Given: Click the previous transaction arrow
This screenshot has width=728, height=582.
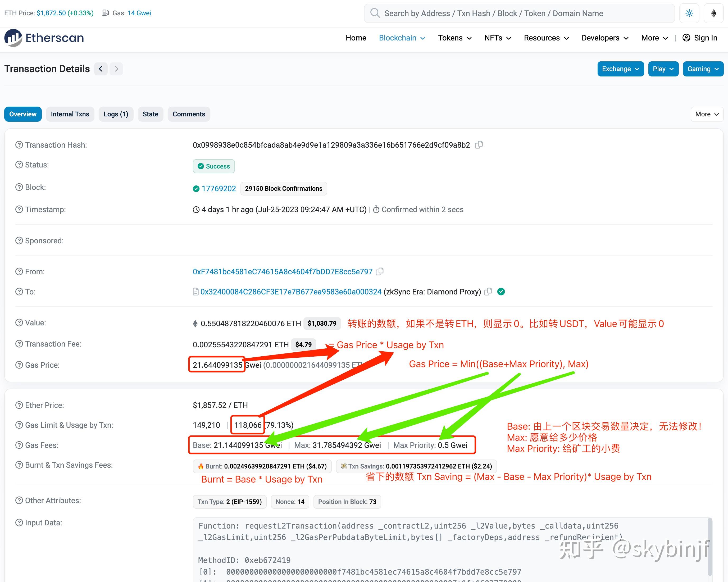Looking at the screenshot, I should pos(101,69).
